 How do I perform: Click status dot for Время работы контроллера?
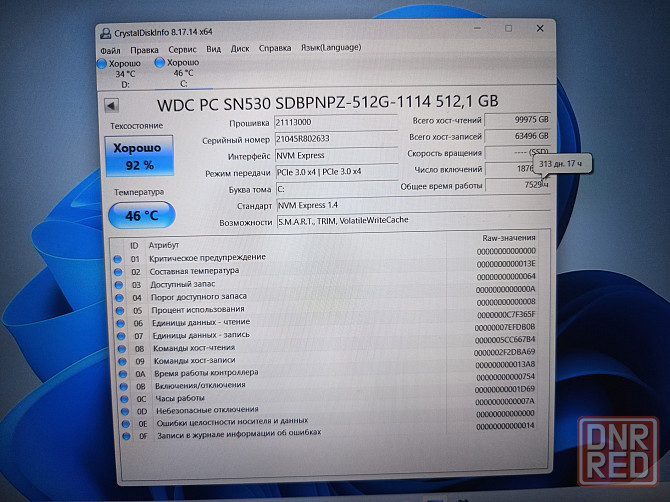(123, 374)
